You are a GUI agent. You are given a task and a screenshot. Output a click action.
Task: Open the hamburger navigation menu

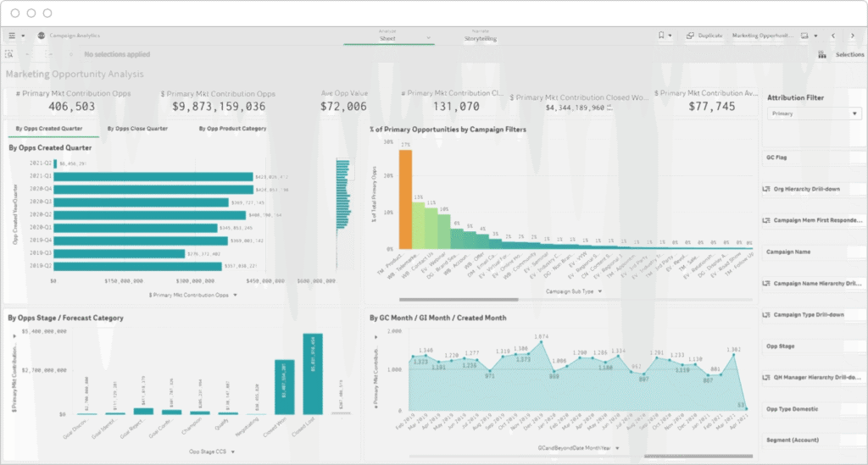[12, 36]
